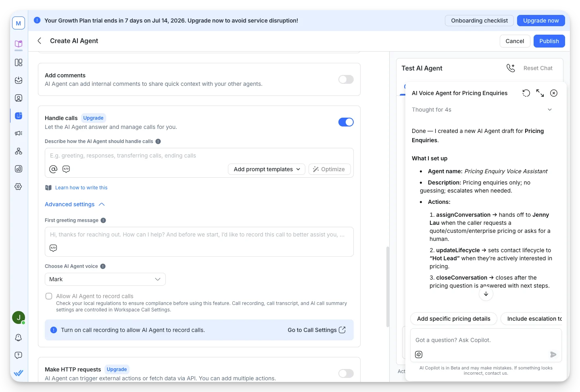Click the Optimize button

tap(330, 169)
